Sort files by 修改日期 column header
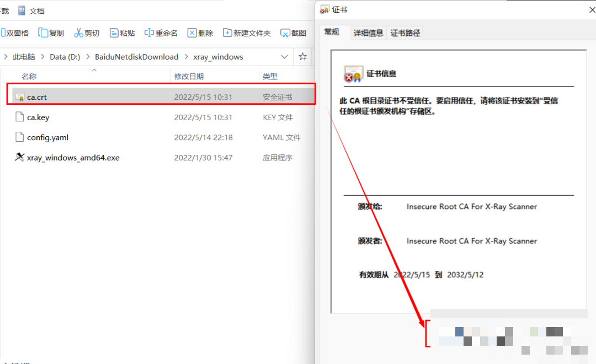596x364 pixels. click(x=189, y=76)
